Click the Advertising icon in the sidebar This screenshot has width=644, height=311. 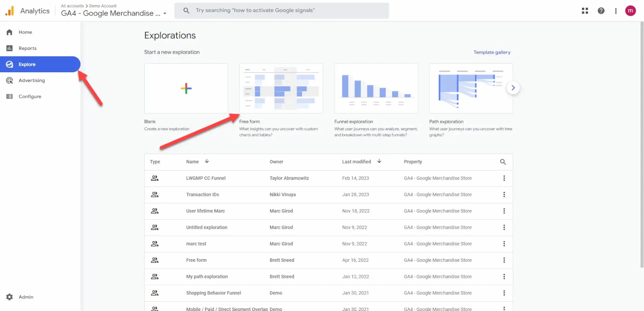click(9, 80)
